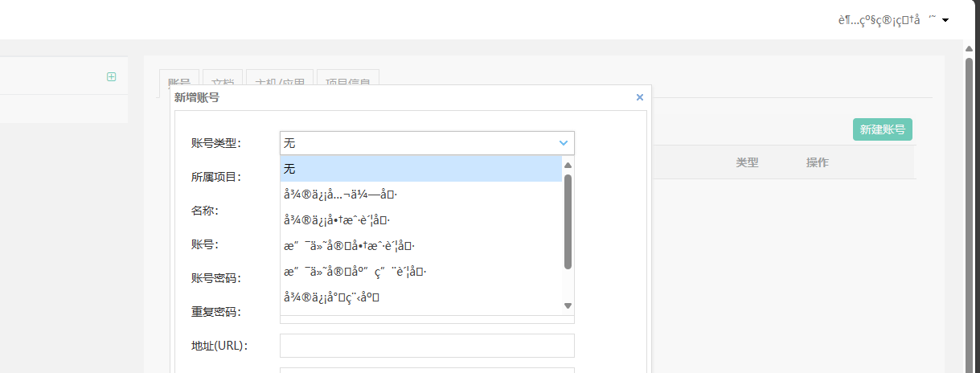
Task: Click the 重复密码: label
Action: point(216,312)
